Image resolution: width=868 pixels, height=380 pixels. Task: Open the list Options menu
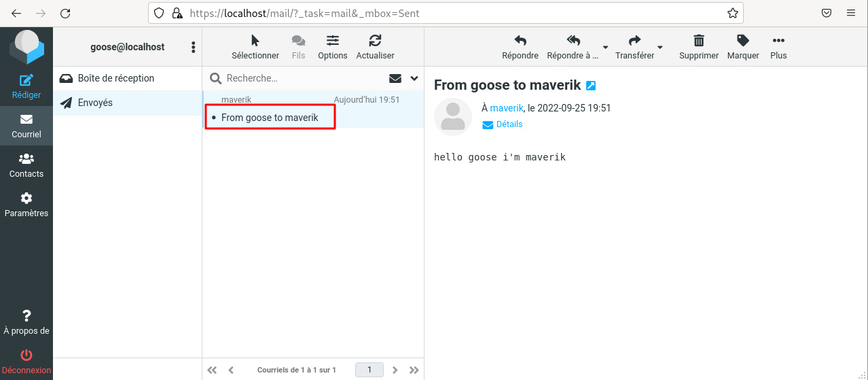tap(332, 41)
